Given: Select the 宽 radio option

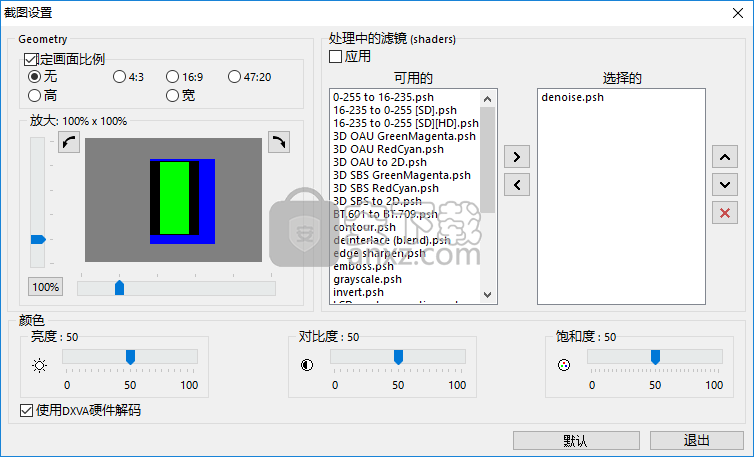Looking at the screenshot, I should [x=172, y=95].
